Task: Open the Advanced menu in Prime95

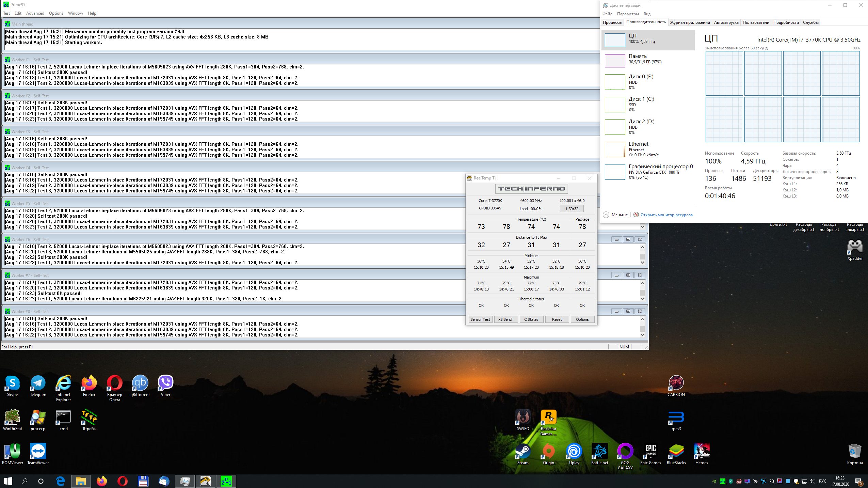Action: point(35,13)
